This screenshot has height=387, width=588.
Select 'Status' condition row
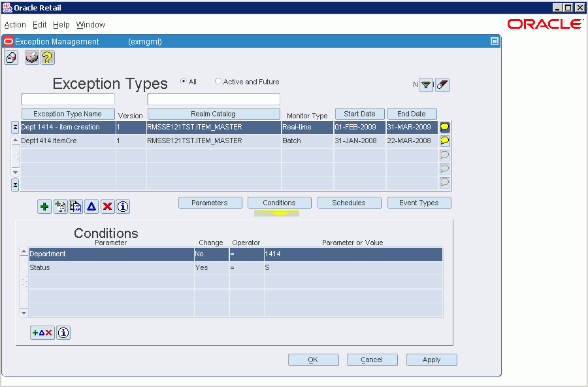(x=236, y=268)
